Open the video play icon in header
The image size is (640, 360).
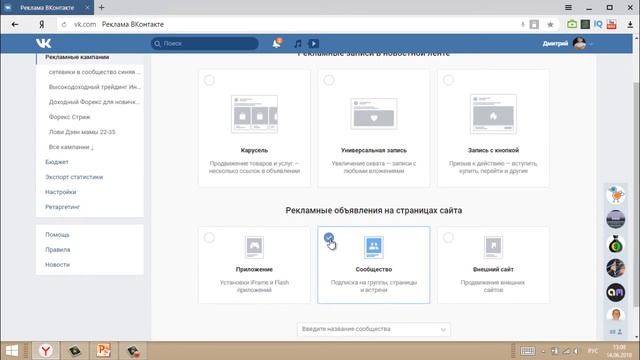coord(313,44)
